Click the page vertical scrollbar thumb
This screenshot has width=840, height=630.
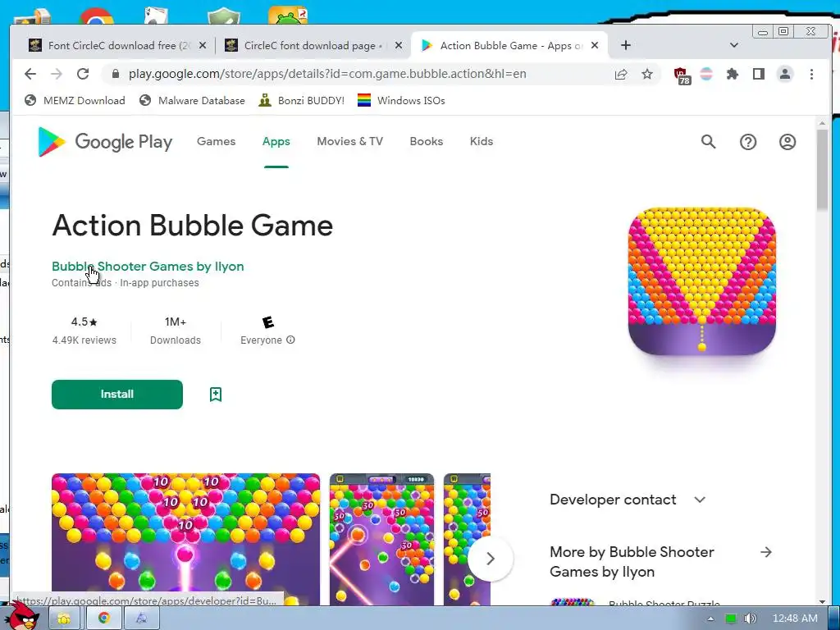click(822, 169)
